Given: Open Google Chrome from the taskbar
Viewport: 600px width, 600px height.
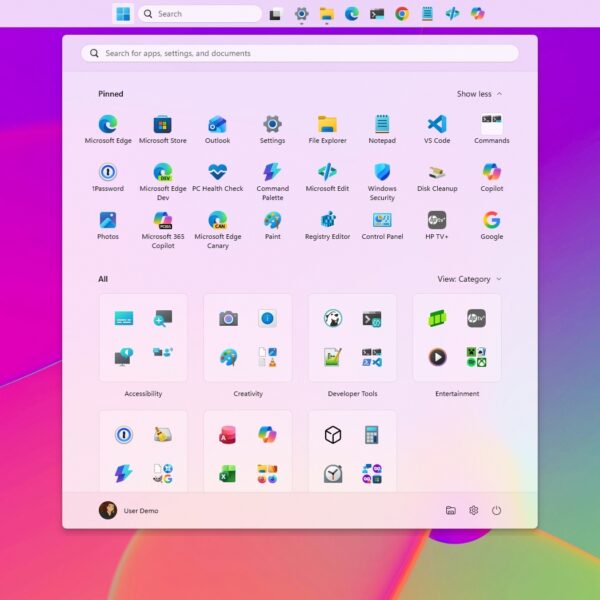Looking at the screenshot, I should point(402,14).
